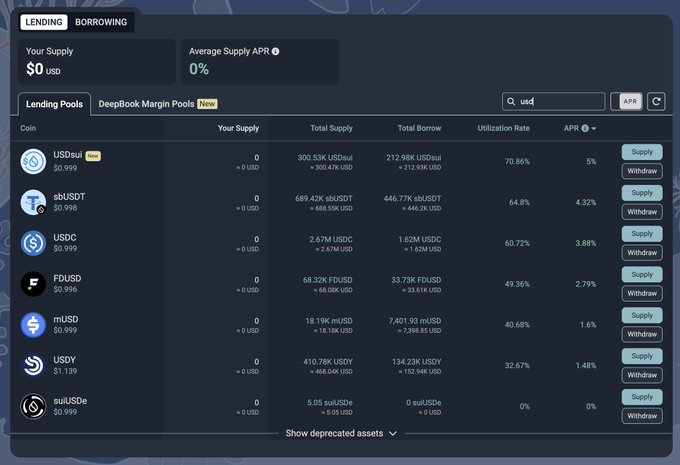Click Withdraw for FDUSD
Screen dimensions: 680x465
642,293
